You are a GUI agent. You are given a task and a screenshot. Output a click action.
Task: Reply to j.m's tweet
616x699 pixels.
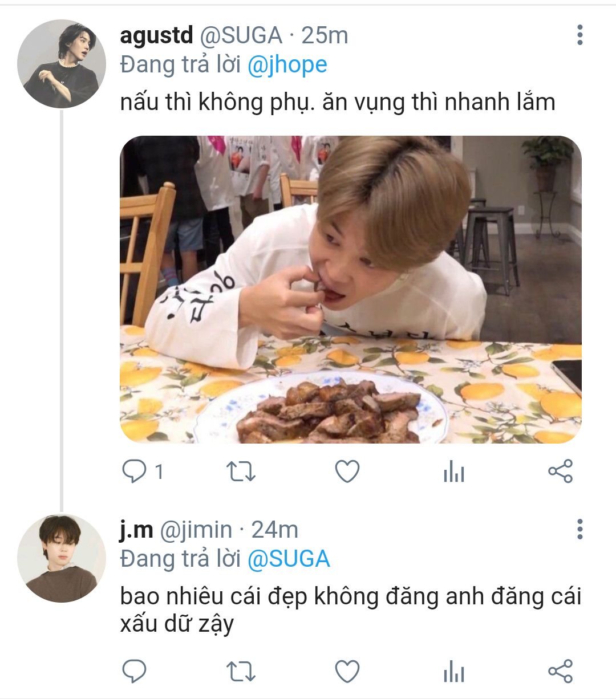(x=135, y=671)
